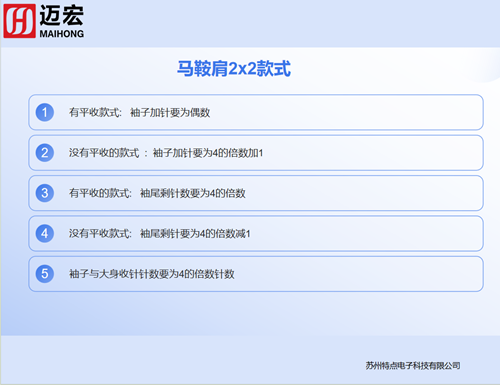Click the 马鞍肩2x2款式 slide title
This screenshot has height=385, width=500.
pos(234,69)
